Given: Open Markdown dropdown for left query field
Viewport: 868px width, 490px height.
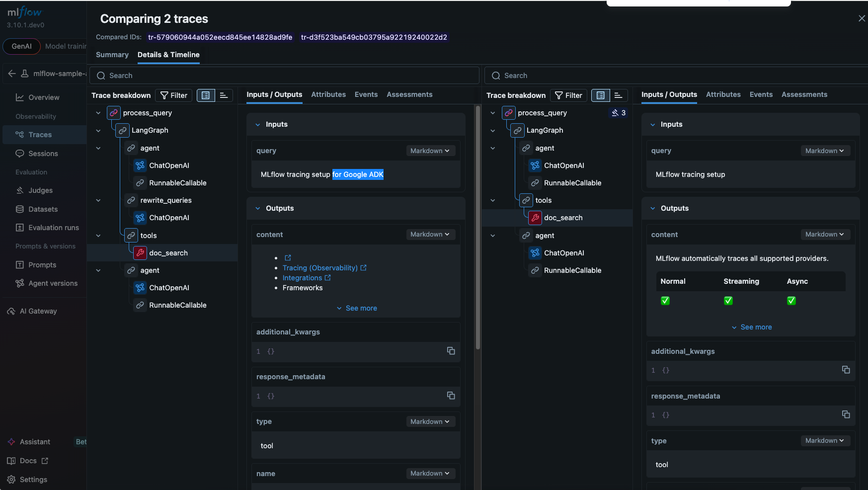Looking at the screenshot, I should [x=430, y=151].
